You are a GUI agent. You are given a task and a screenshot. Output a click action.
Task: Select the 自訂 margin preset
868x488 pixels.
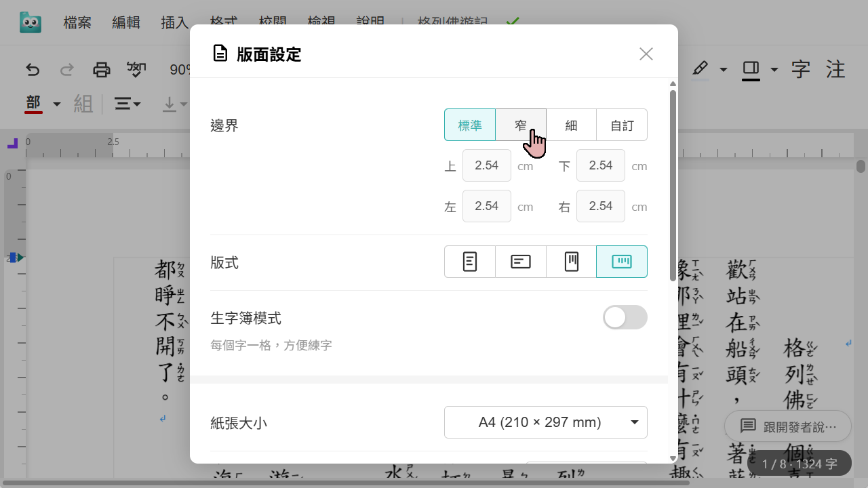pyautogui.click(x=622, y=125)
